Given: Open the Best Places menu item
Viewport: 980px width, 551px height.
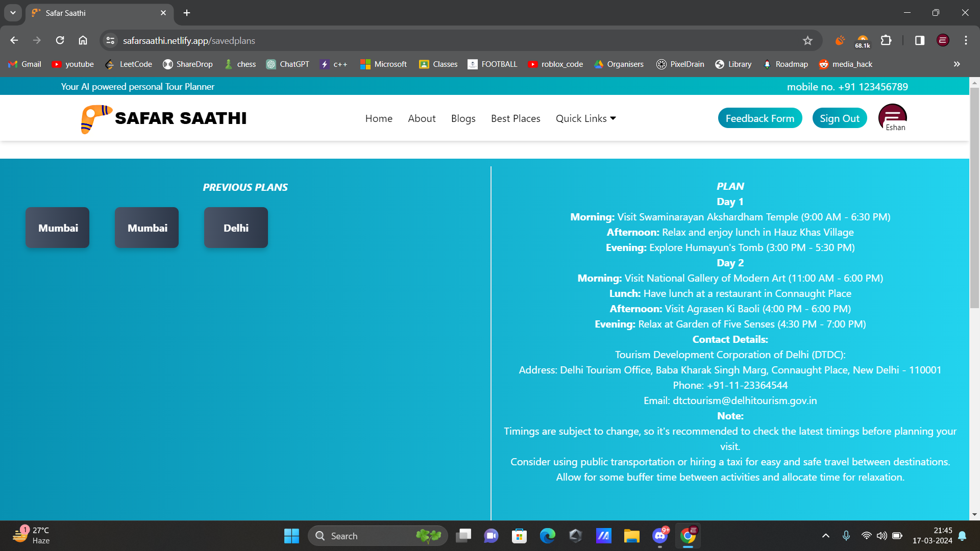Looking at the screenshot, I should tap(516, 118).
